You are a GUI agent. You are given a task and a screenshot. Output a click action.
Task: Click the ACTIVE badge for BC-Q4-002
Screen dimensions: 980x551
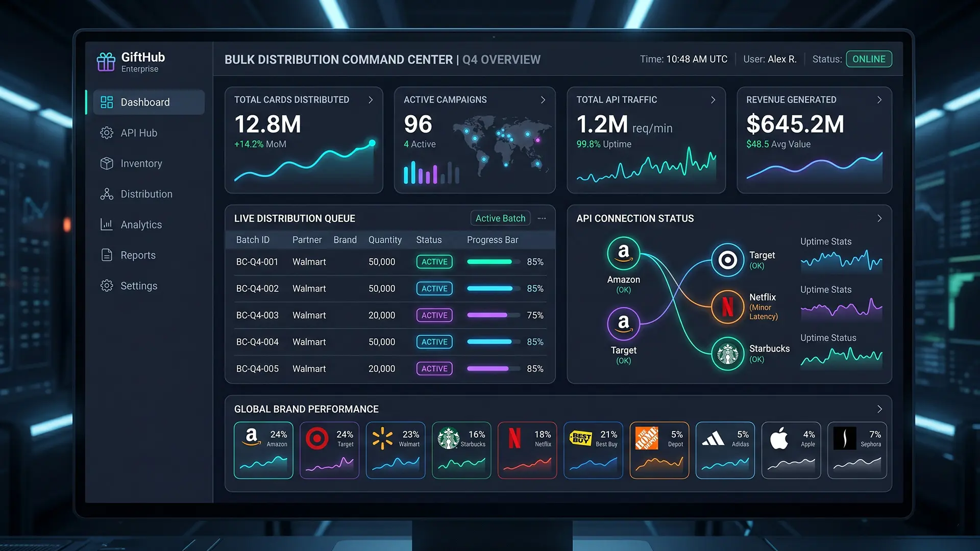pyautogui.click(x=434, y=288)
